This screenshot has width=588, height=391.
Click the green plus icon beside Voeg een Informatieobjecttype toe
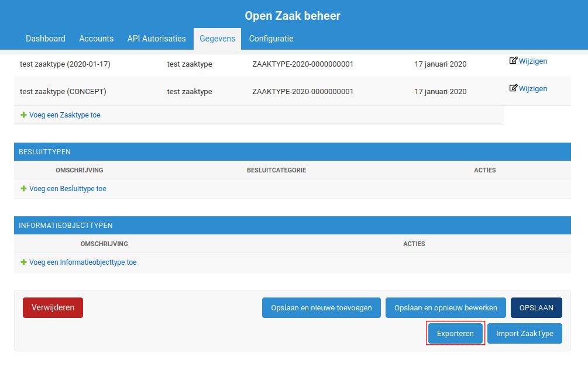(23, 262)
